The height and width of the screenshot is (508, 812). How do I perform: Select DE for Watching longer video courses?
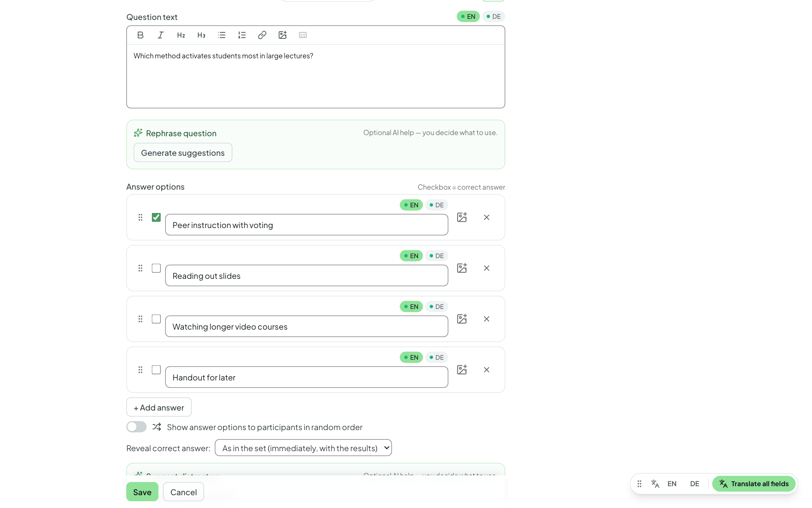pyautogui.click(x=436, y=307)
